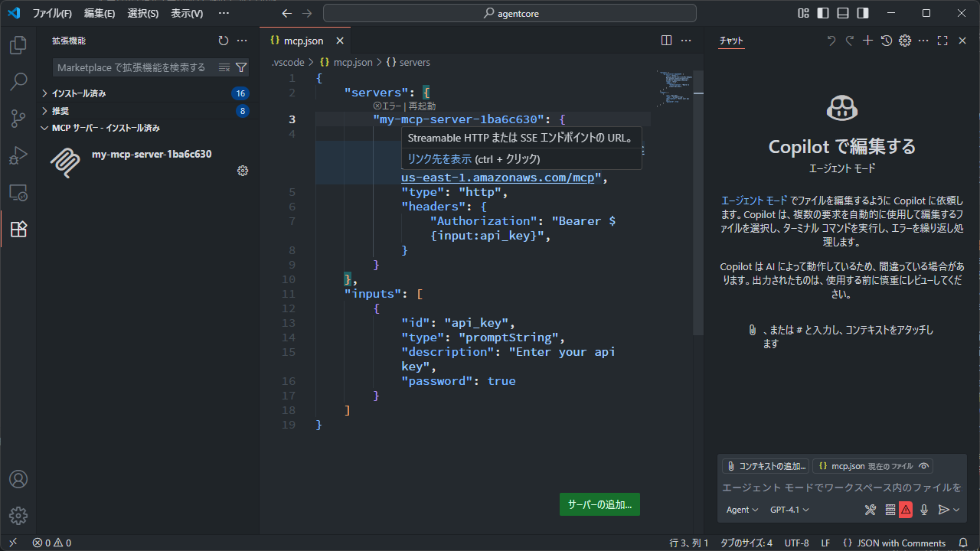Viewport: 980px width, 551px height.
Task: Select the Extensions view icon
Action: (18, 229)
